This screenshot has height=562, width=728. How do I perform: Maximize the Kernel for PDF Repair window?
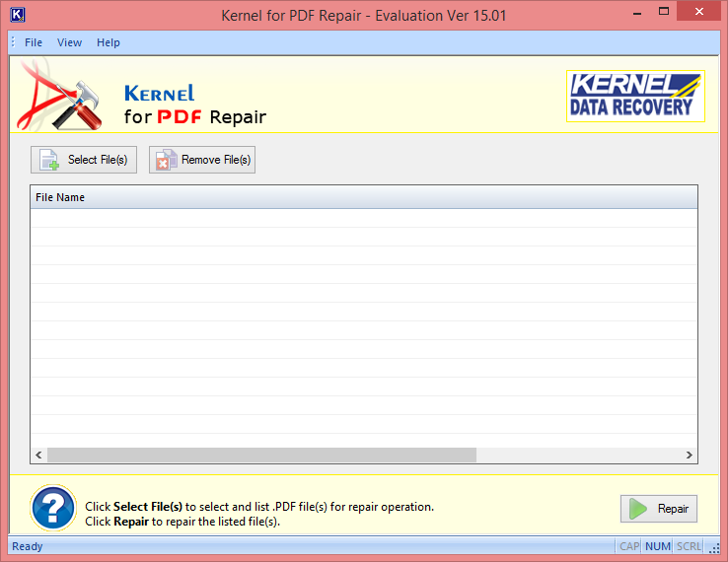coord(664,12)
